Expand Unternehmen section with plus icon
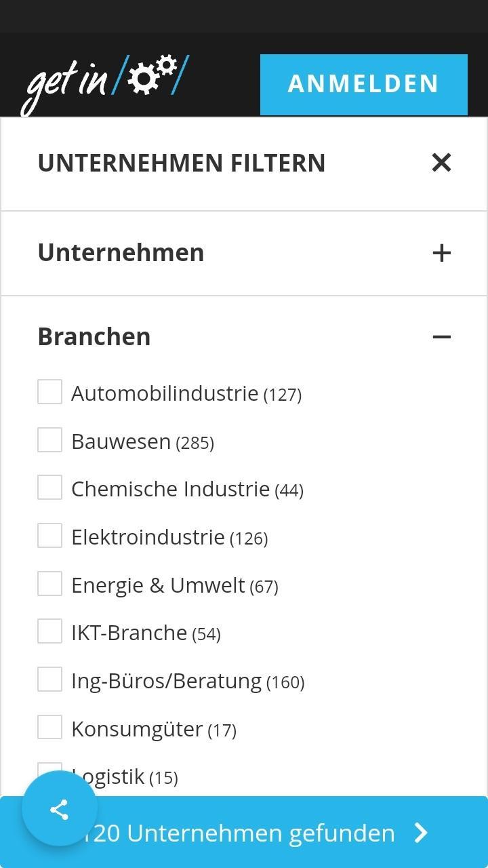The height and width of the screenshot is (868, 488). 441,253
